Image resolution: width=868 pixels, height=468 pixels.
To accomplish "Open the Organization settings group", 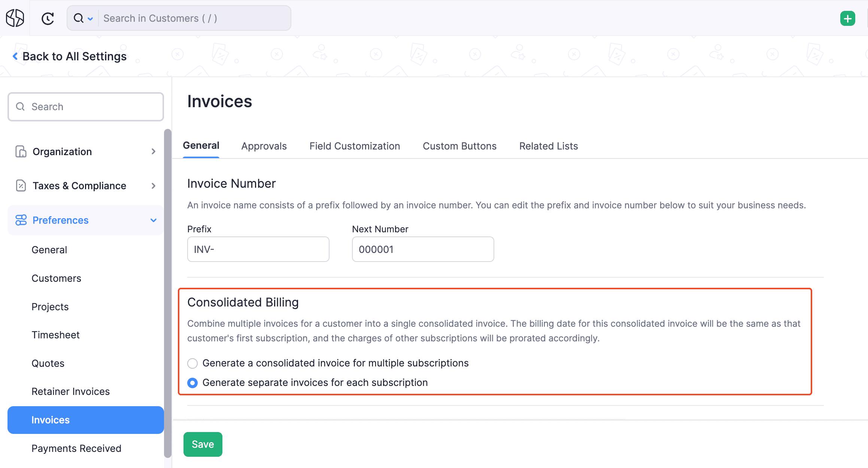I will [86, 151].
